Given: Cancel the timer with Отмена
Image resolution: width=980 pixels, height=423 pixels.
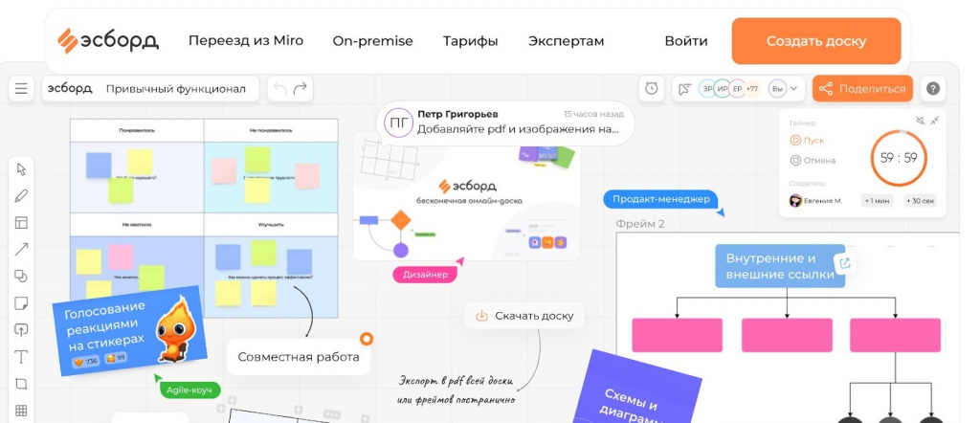Looking at the screenshot, I should click(813, 160).
